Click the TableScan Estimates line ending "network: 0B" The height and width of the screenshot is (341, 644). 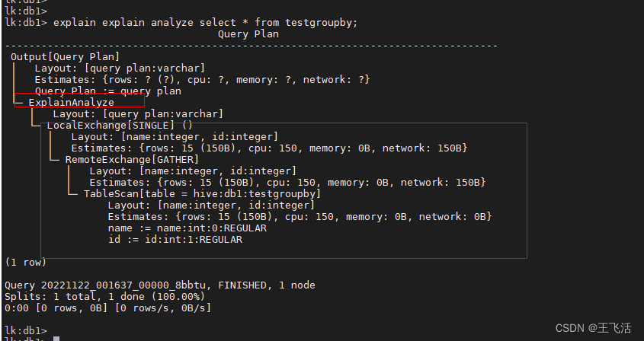300,216
